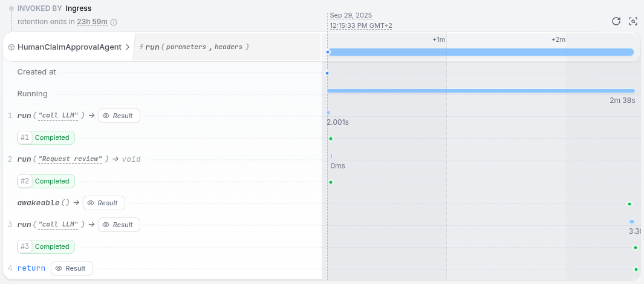The image size is (644, 284).
Task: Click the return green timeline dot
Action: click(636, 269)
